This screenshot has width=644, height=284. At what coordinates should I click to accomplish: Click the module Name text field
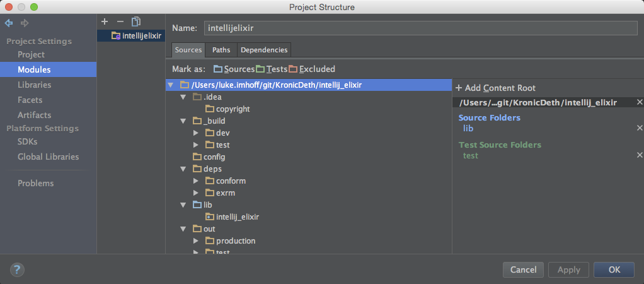click(420, 28)
